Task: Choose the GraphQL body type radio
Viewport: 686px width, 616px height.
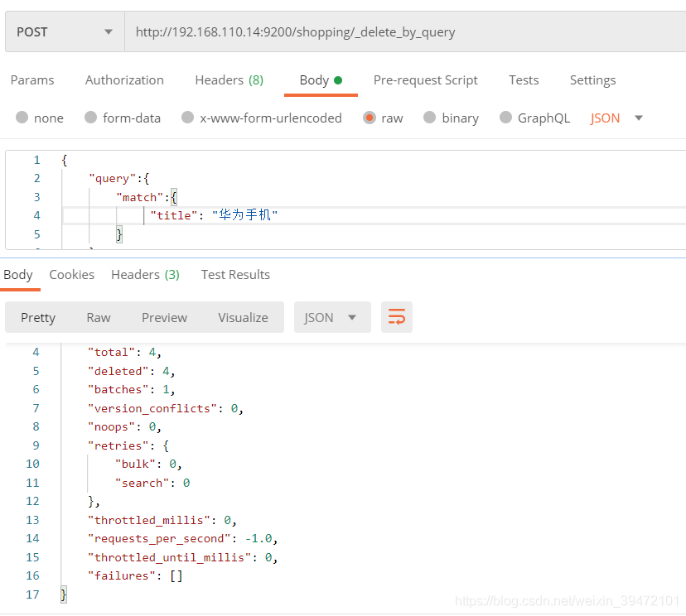Action: click(x=505, y=118)
